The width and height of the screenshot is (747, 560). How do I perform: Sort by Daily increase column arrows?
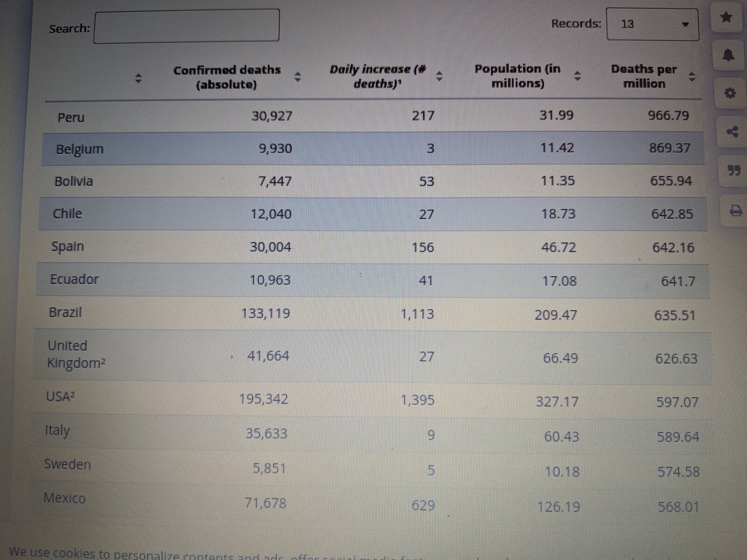[x=439, y=76]
